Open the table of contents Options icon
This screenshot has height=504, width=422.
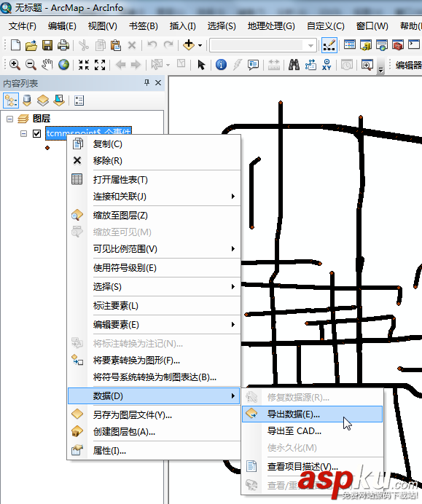coord(79,101)
